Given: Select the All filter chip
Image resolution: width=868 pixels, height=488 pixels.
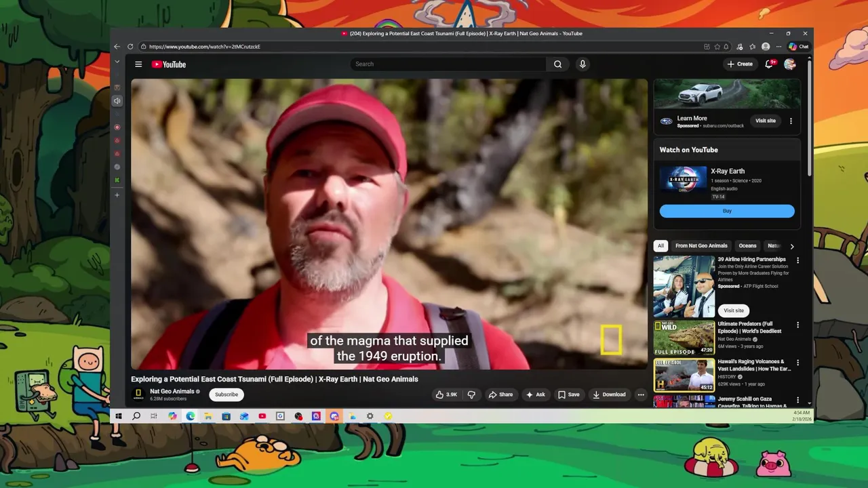Looking at the screenshot, I should pyautogui.click(x=660, y=246).
